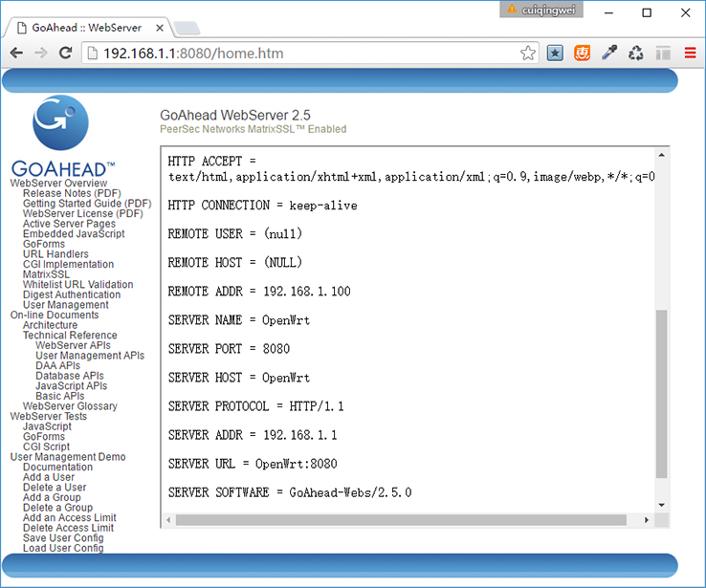This screenshot has height=588, width=706.
Task: Activate the eyedropper color picker extension
Action: (609, 54)
